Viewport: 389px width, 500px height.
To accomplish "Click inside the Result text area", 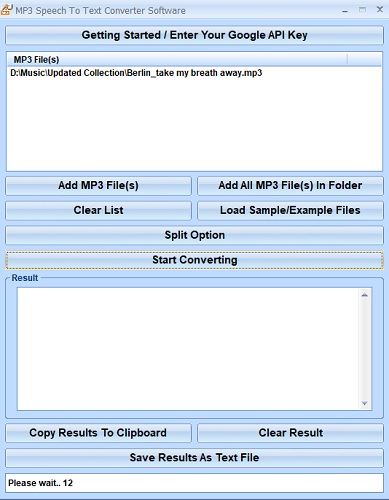I will tap(188, 349).
